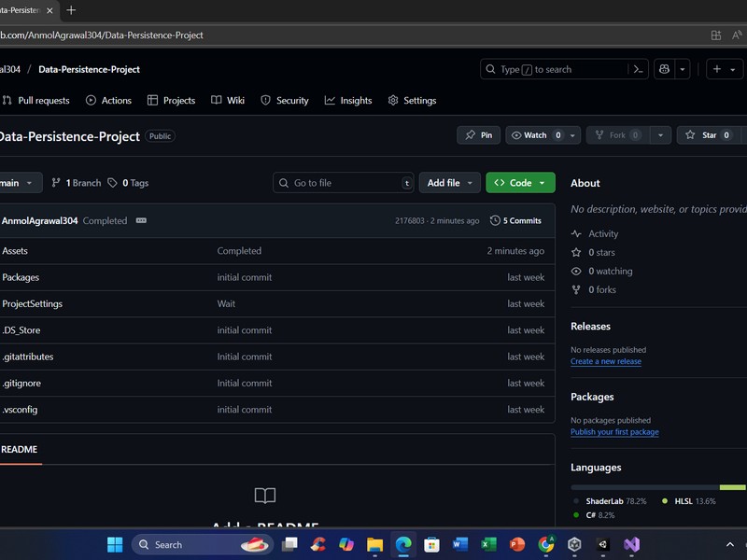Screen dimensions: 747x560
Task: Focus the Type / to search field
Action: point(564,69)
